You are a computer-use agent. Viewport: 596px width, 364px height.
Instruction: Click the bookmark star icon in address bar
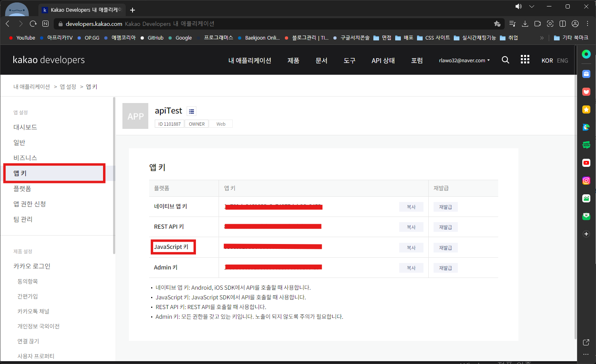pos(497,24)
